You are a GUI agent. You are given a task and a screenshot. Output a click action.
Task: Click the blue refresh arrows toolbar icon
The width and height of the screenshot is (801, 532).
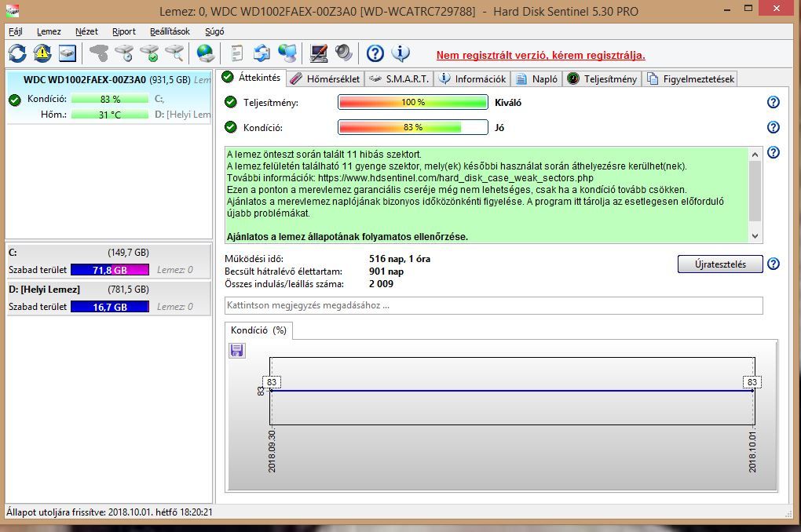[x=17, y=53]
